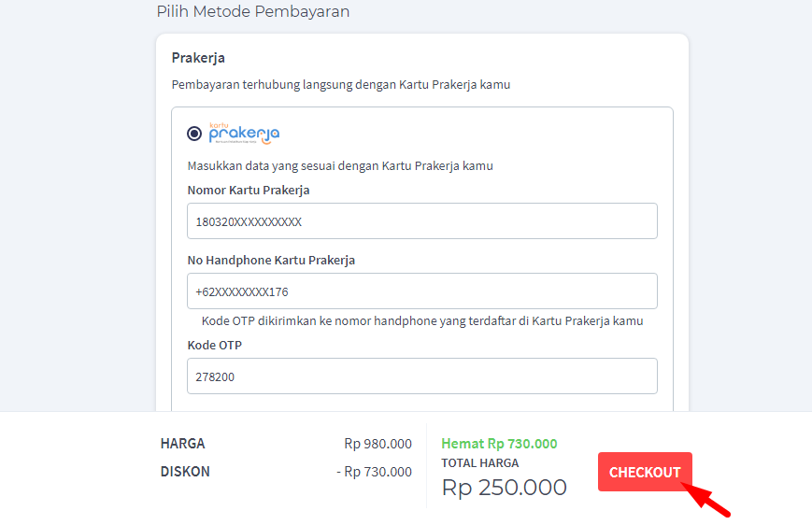This screenshot has height=525, width=812.
Task: Click the OTP 'dikirimkan ke nomor handphone' hint
Action: coord(422,321)
